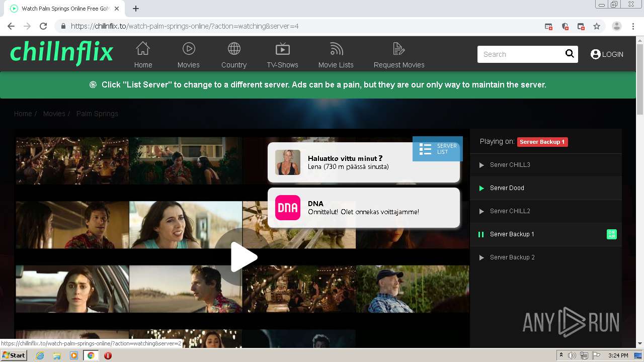Click the chillnflix logo
644x362 pixels.
[61, 53]
